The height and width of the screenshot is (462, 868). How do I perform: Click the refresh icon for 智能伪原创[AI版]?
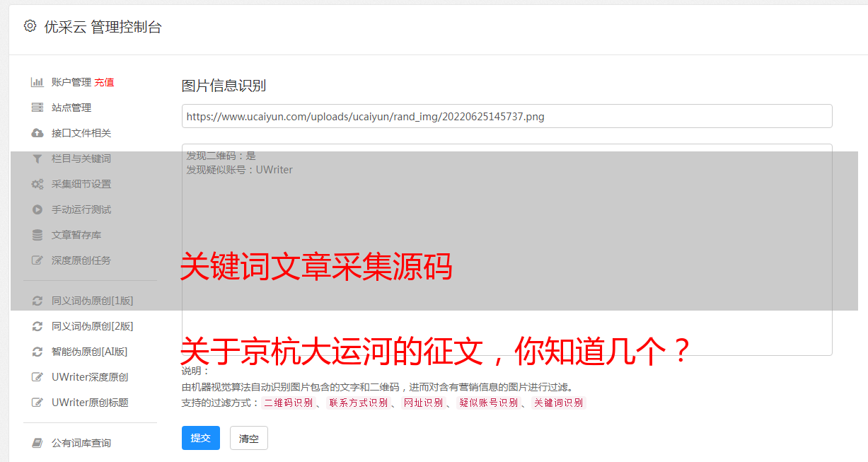point(37,352)
